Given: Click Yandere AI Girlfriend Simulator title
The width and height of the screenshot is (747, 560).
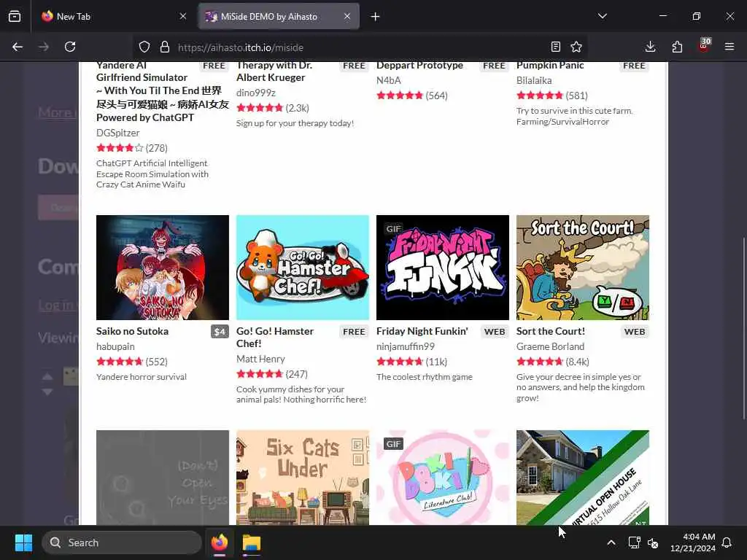Looking at the screenshot, I should [163, 91].
